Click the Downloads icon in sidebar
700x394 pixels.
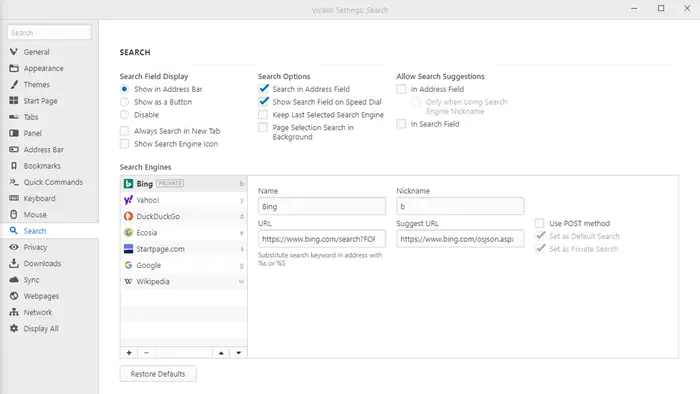pyautogui.click(x=14, y=263)
